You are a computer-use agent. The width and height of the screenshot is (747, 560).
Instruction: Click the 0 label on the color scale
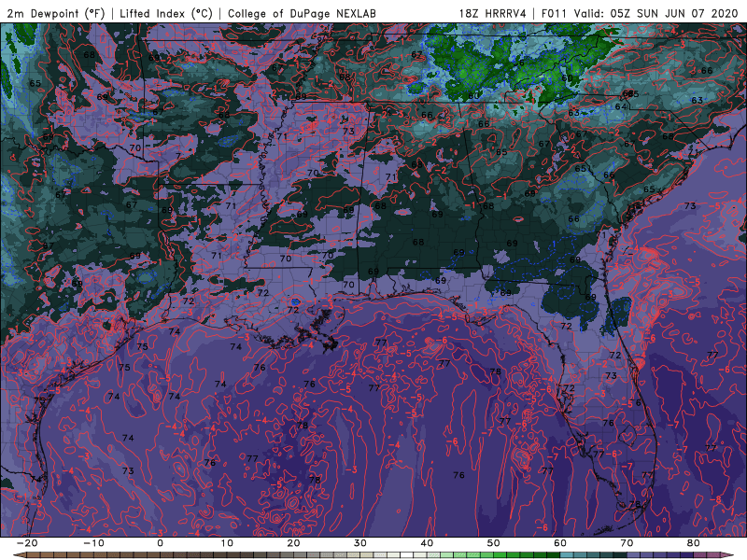(x=160, y=543)
